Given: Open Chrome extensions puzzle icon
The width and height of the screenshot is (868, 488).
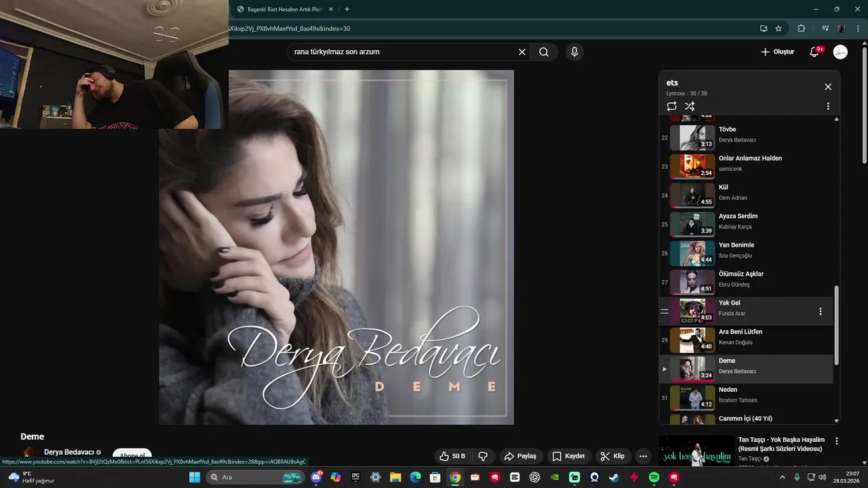Looking at the screenshot, I should point(802,28).
